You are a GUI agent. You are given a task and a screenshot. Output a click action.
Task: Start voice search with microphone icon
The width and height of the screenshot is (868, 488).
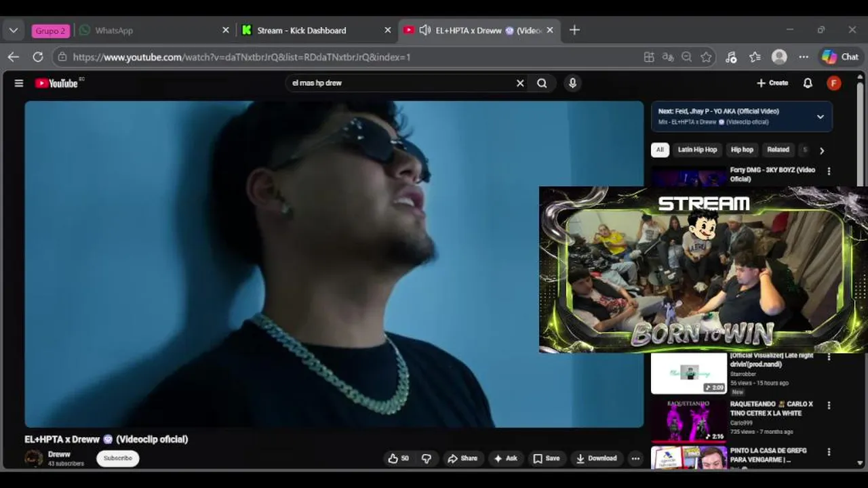[x=572, y=83]
